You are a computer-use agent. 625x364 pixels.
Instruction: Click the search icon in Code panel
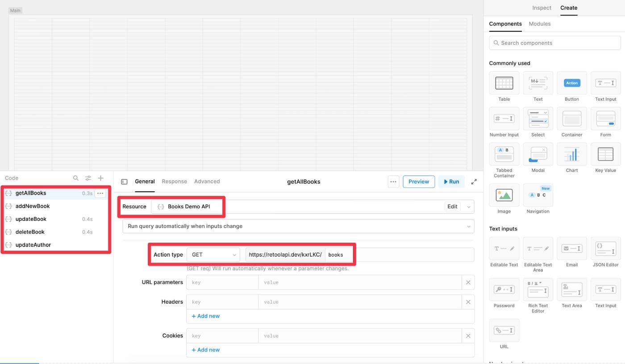[x=76, y=178]
